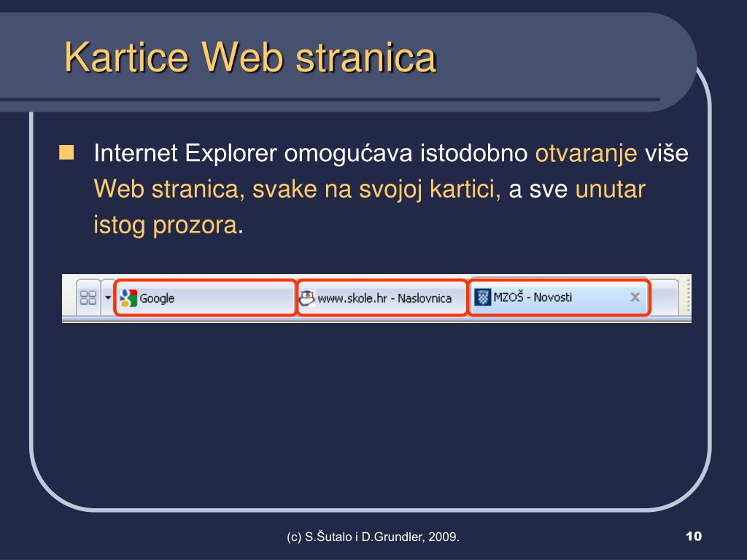Switch to www.skole.hr - Naslovnica tab
This screenshot has width=747, height=560.
pos(382,297)
